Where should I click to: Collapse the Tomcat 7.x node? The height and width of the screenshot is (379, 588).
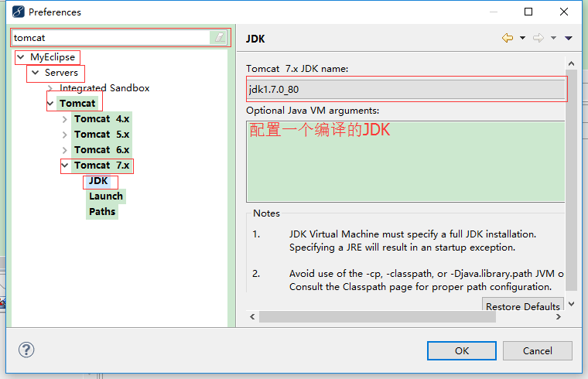click(x=65, y=166)
